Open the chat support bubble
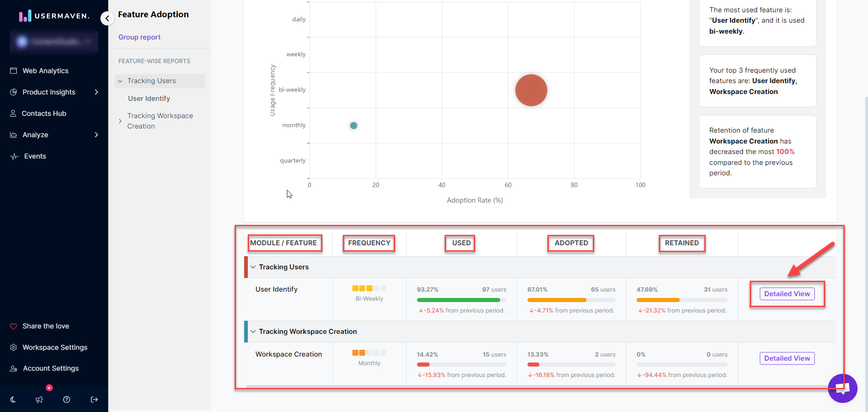This screenshot has width=868, height=412. pyautogui.click(x=842, y=388)
